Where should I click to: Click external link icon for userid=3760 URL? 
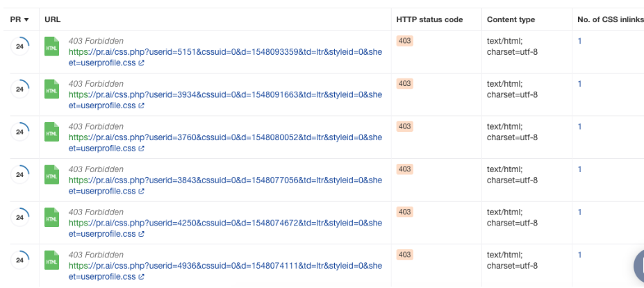[x=142, y=149]
